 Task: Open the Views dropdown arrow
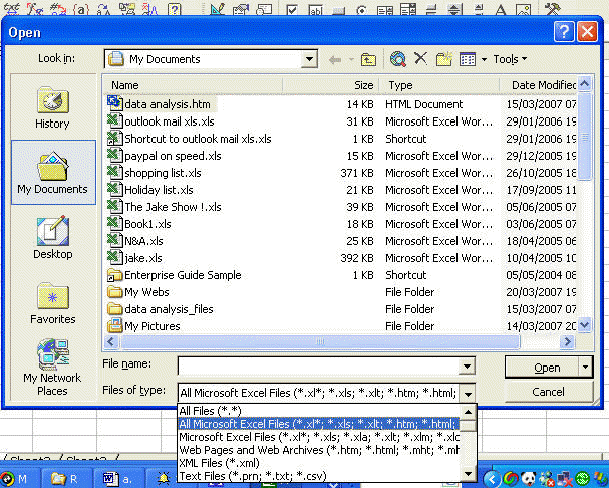[484, 59]
